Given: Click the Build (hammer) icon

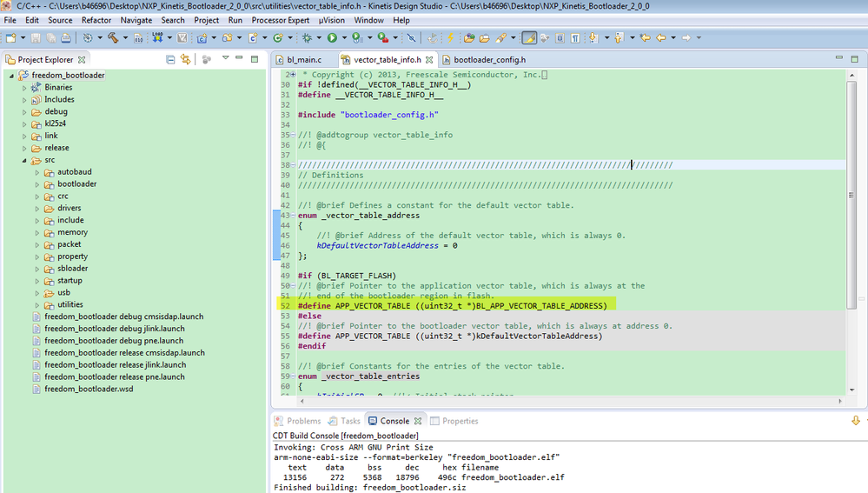Looking at the screenshot, I should click(x=113, y=37).
